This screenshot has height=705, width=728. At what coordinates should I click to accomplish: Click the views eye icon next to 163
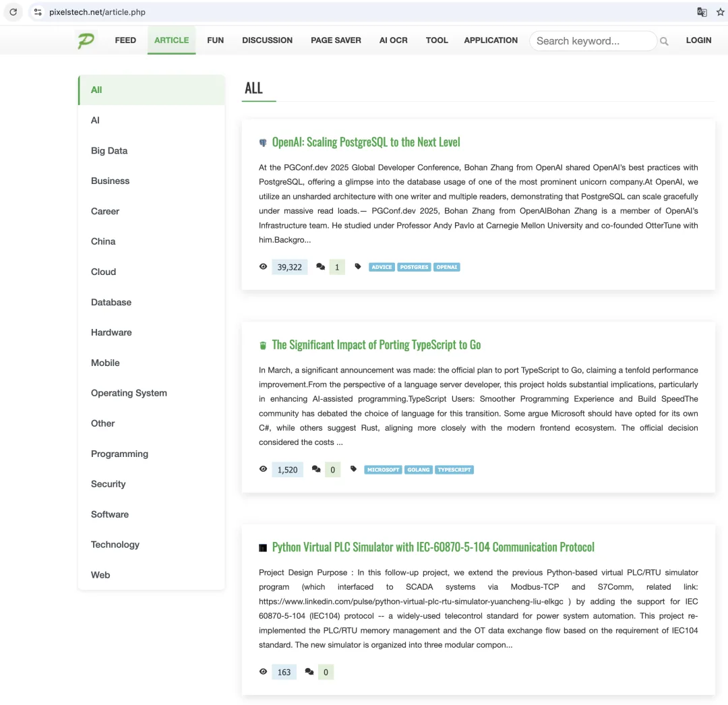pyautogui.click(x=264, y=671)
